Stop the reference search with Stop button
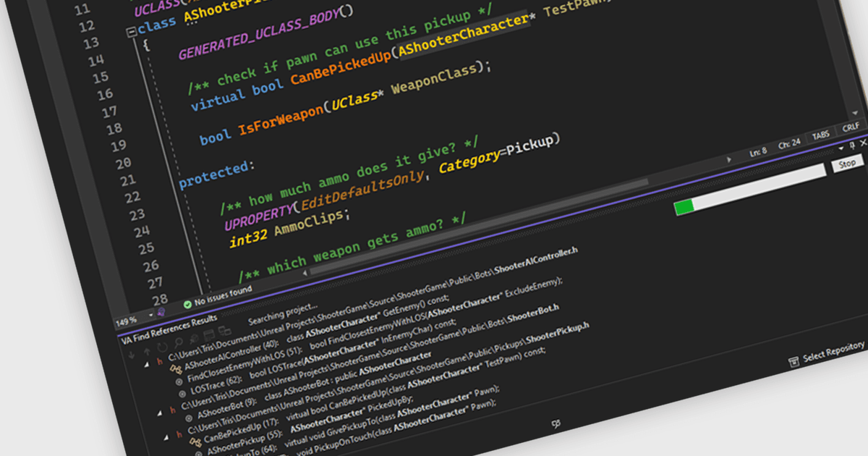868x456 pixels. coord(847,164)
